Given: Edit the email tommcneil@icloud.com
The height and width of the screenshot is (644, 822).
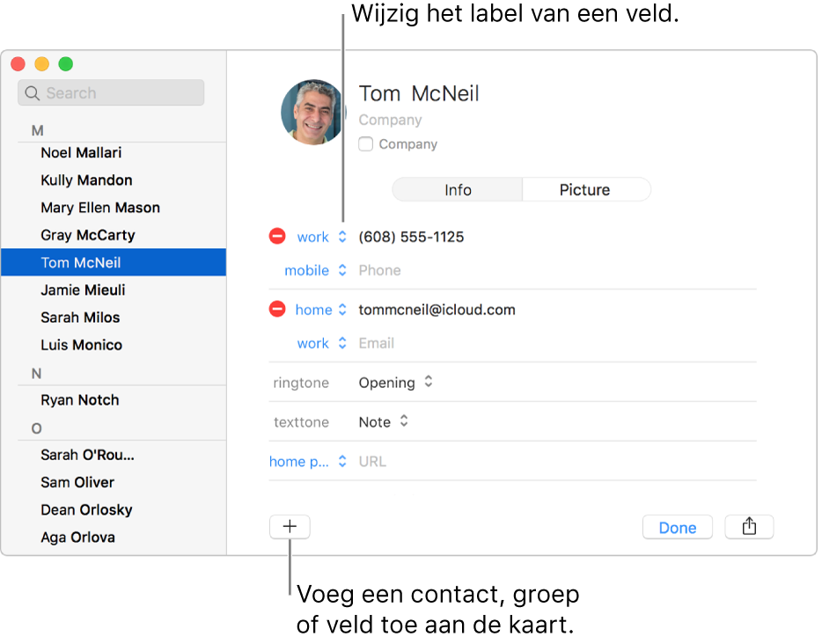Looking at the screenshot, I should coord(437,310).
